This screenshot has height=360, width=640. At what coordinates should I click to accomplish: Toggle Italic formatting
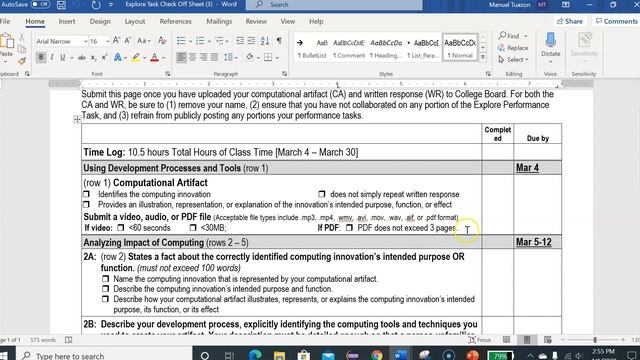click(52, 58)
